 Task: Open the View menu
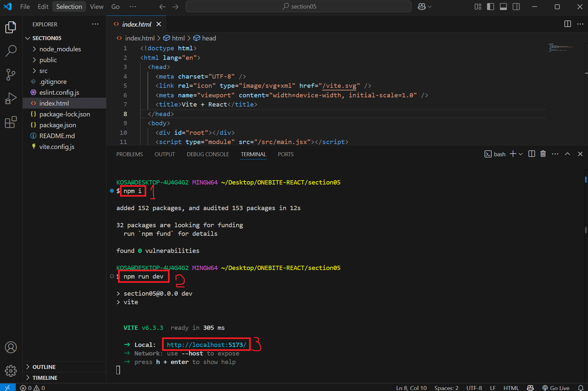(97, 7)
